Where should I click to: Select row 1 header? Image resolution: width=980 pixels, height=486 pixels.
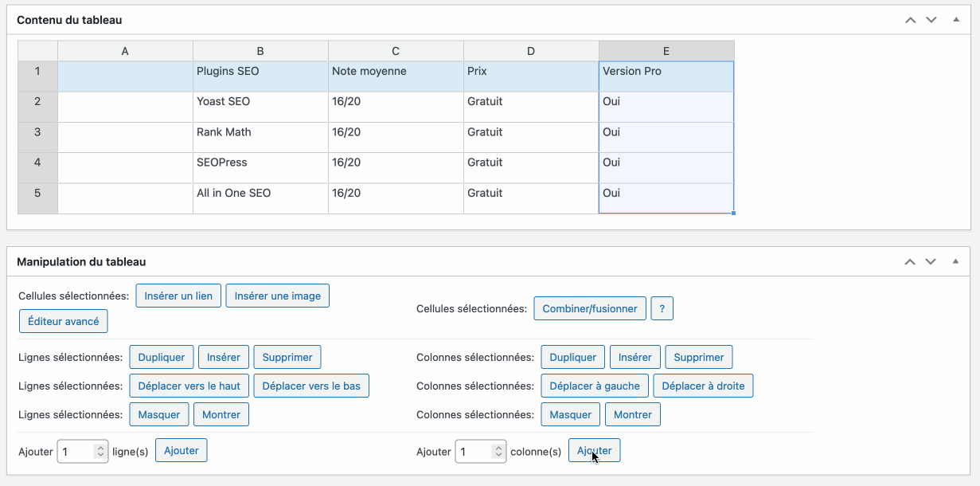37,76
